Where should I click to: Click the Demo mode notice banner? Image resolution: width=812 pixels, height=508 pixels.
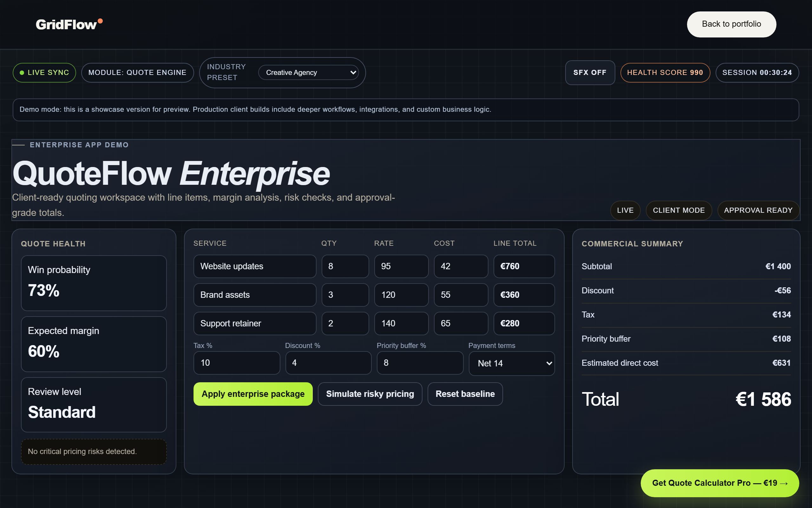[x=406, y=110]
